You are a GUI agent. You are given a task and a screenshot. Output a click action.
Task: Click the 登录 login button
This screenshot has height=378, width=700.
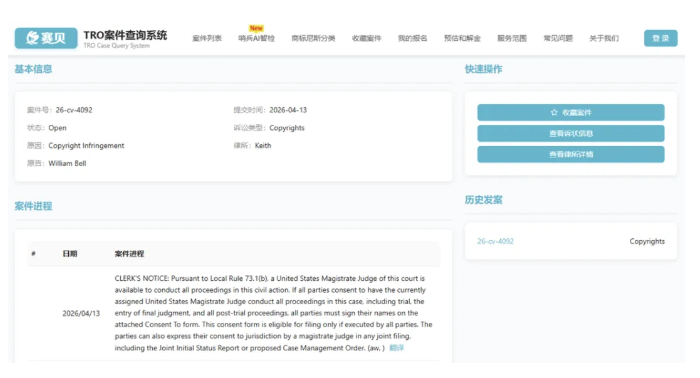point(660,38)
